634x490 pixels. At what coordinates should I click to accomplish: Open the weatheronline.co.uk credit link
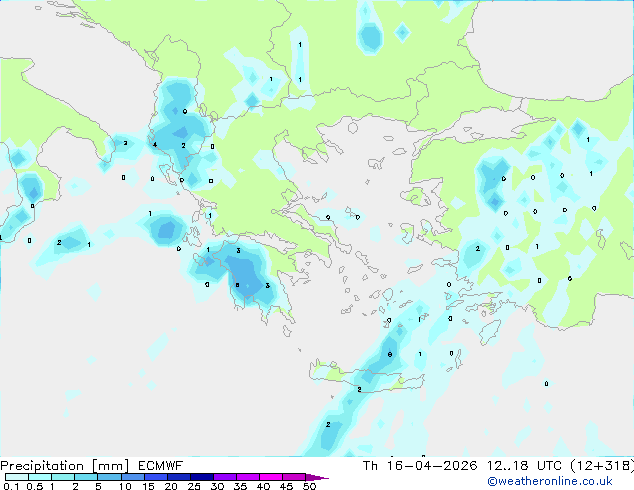click(550, 481)
